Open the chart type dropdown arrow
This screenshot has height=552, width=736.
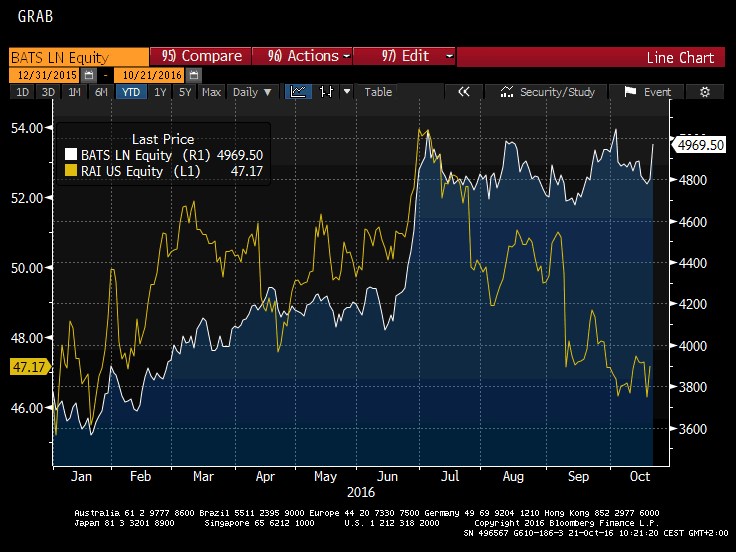(347, 92)
